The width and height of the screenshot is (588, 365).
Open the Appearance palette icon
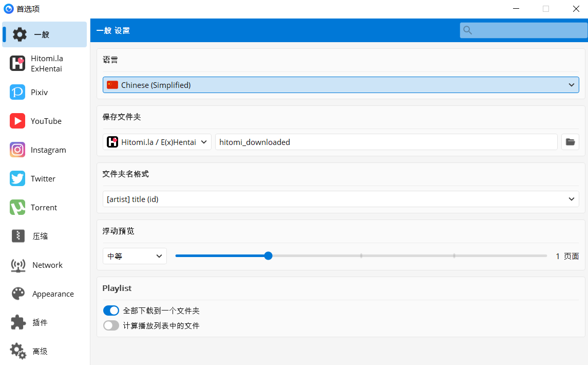pos(18,294)
